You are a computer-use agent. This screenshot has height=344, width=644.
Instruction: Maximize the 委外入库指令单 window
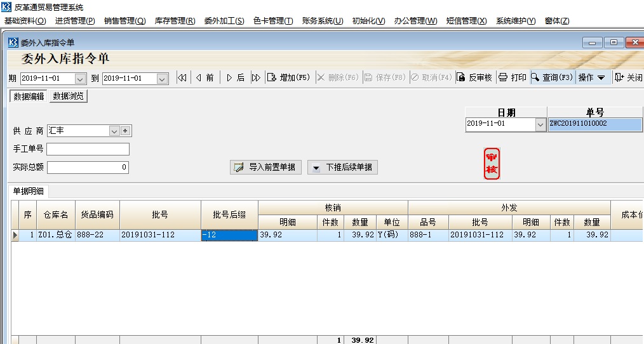coord(614,43)
